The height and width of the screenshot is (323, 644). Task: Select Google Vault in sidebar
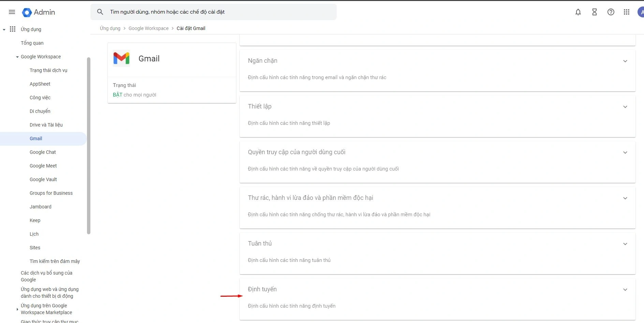(43, 179)
